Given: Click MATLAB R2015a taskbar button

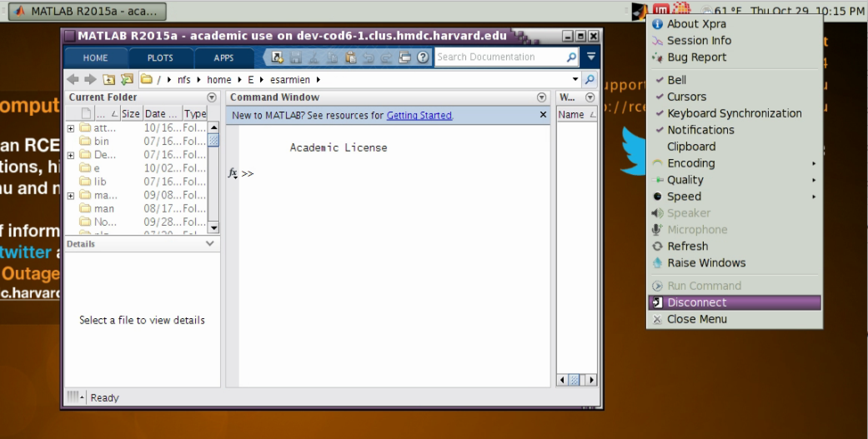Looking at the screenshot, I should [x=88, y=11].
